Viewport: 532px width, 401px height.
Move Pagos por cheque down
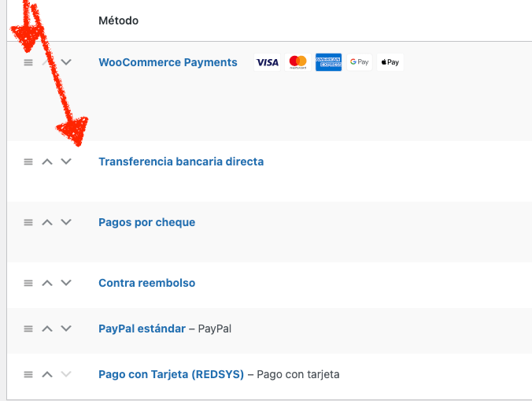(x=66, y=222)
